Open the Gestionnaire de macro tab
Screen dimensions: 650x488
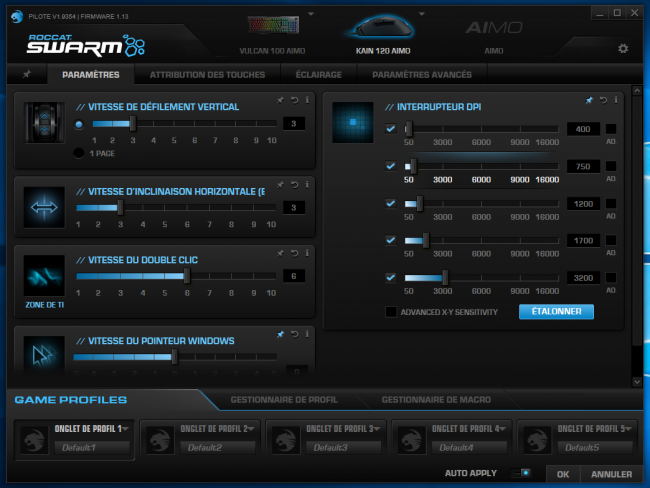[x=436, y=400]
